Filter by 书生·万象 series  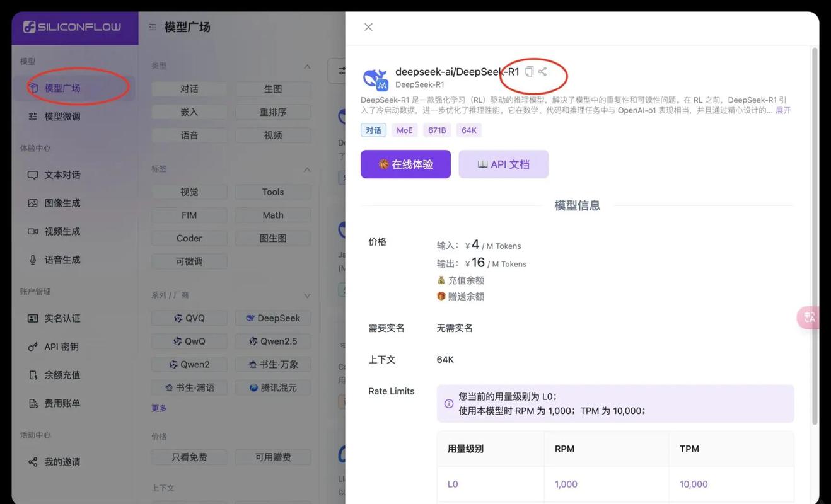[273, 365]
